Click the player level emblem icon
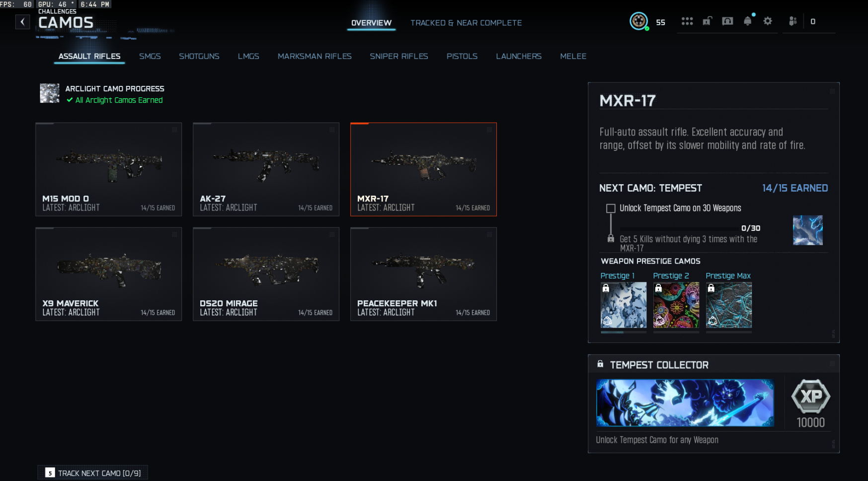Screen dimensions: 868x481 click(638, 21)
